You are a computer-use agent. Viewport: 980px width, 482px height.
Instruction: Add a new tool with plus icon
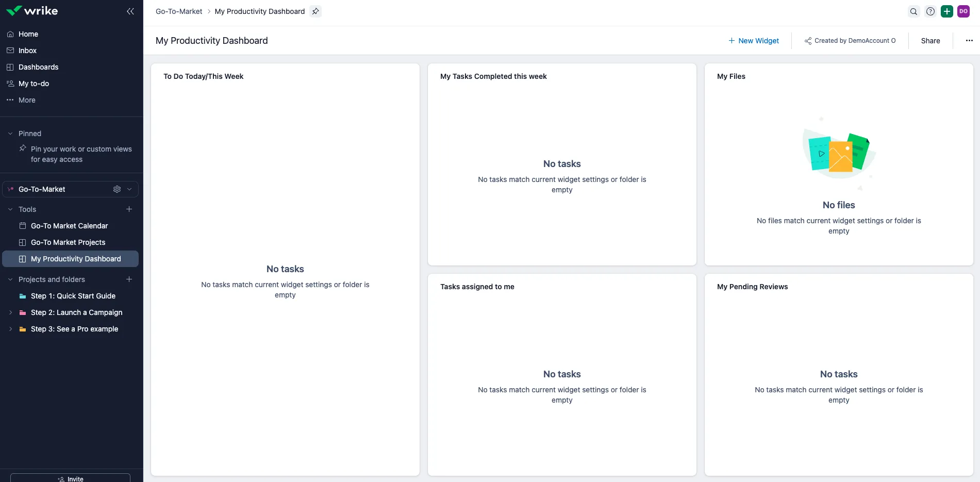(x=129, y=209)
